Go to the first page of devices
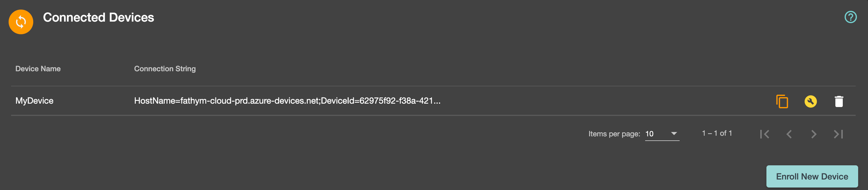Image resolution: width=868 pixels, height=190 pixels. coord(765,134)
